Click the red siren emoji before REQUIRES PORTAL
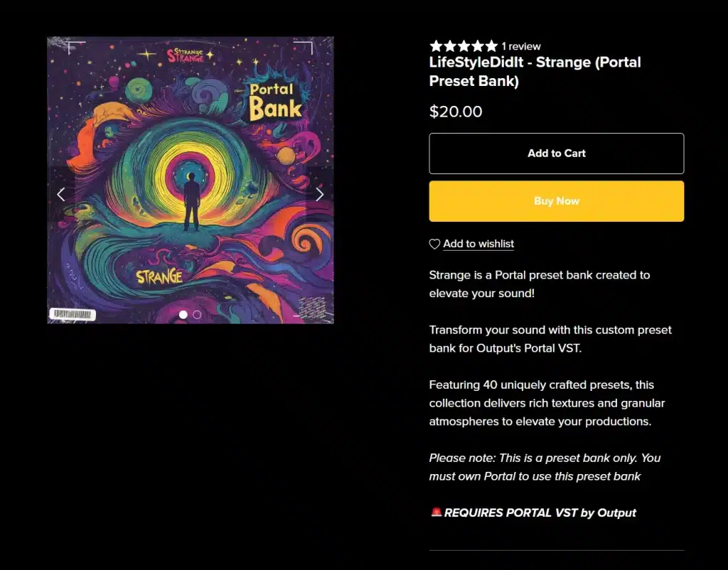This screenshot has height=570, width=728. click(x=436, y=512)
